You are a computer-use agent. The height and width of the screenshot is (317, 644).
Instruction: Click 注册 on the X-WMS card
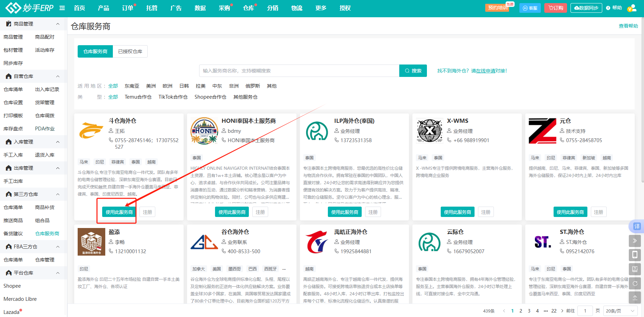tap(486, 212)
